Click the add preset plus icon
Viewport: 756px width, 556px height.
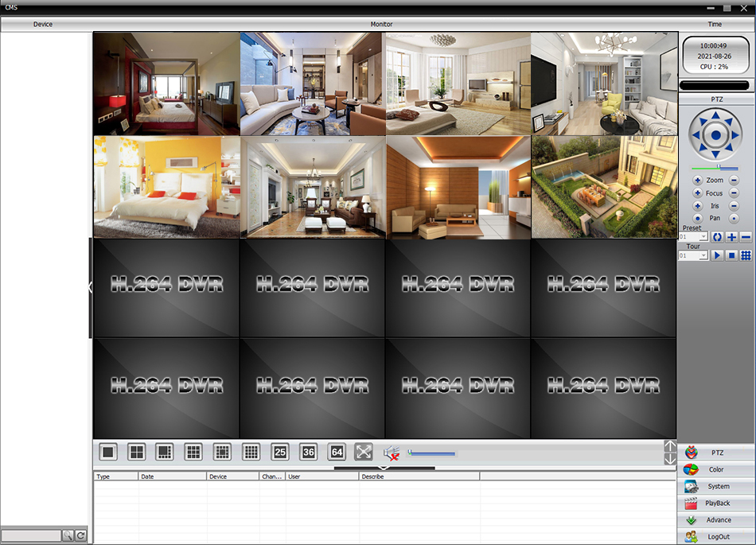[731, 237]
